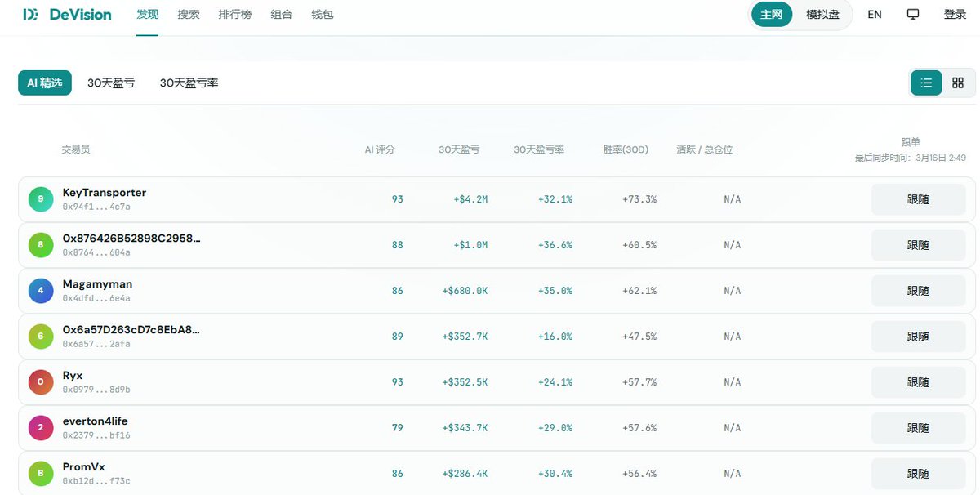Open the 组合 tab
The height and width of the screenshot is (495, 980).
(282, 15)
